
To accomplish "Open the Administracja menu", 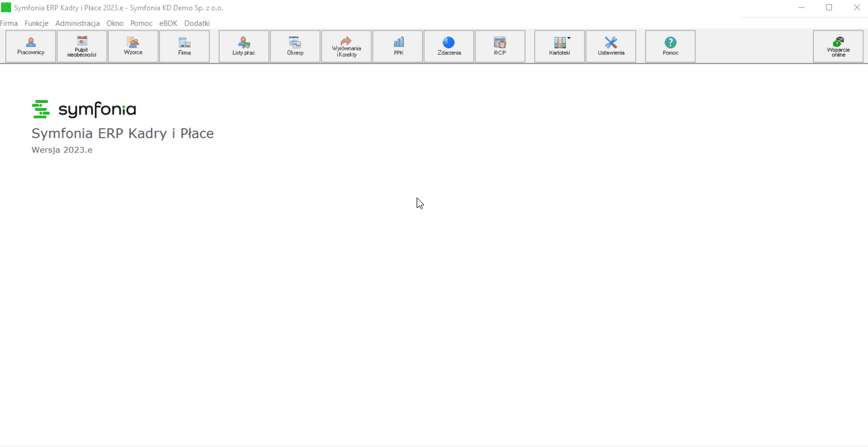I will [77, 23].
